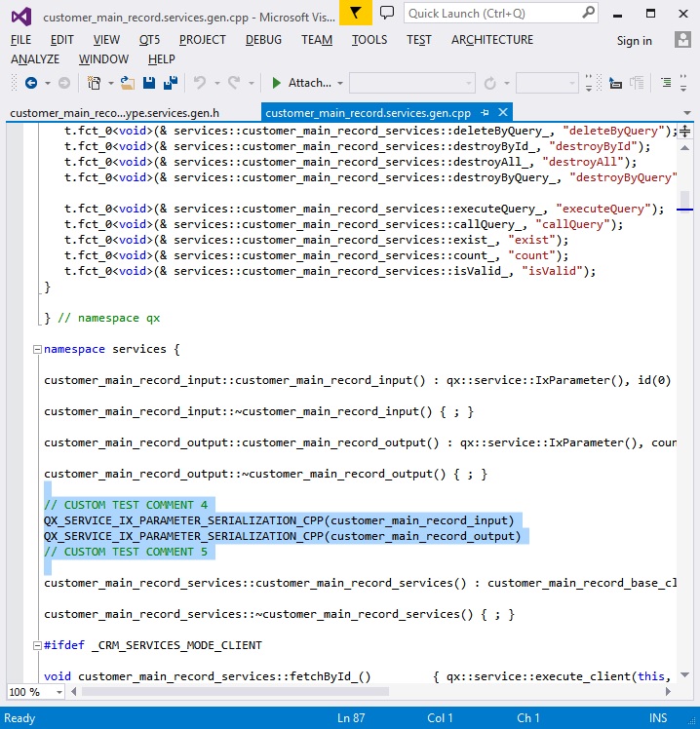Click the vertical scrollbar down arrow
The image size is (700, 729).
[684, 675]
